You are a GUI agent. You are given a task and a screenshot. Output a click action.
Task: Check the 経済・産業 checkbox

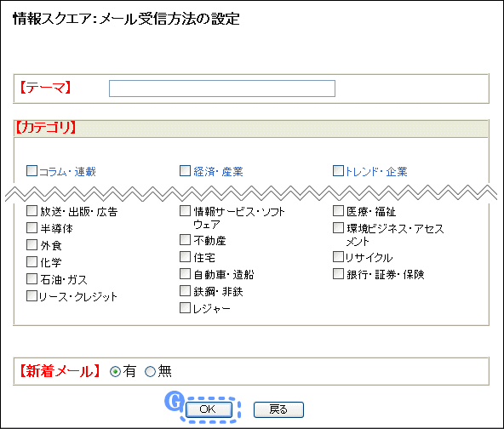(x=185, y=170)
